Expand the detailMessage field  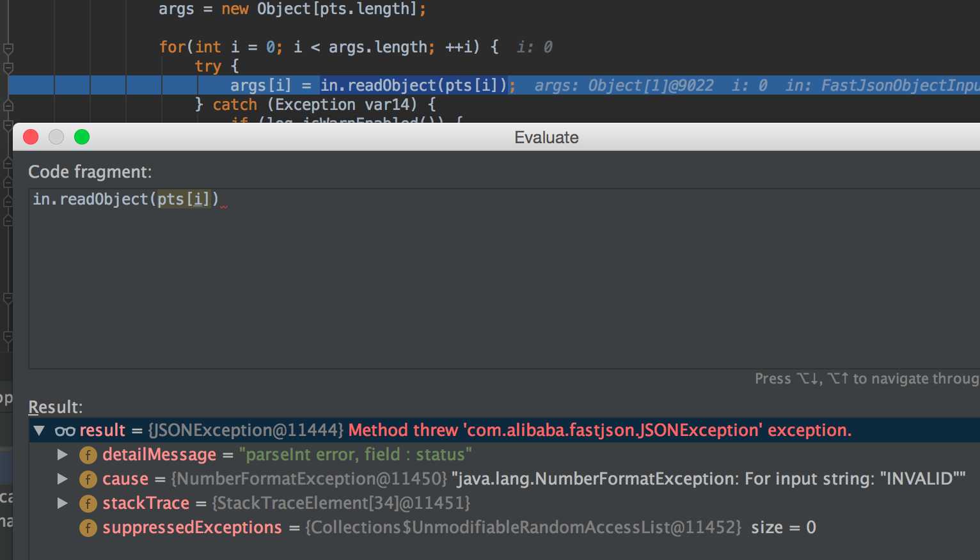(x=62, y=455)
